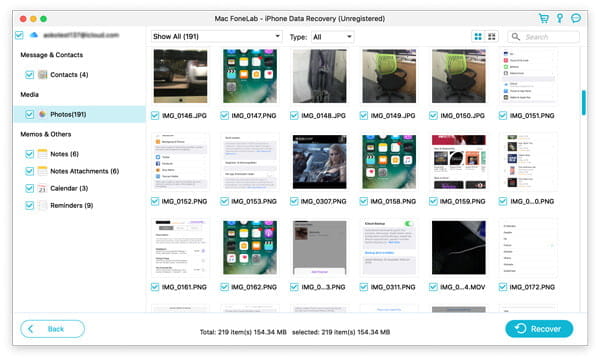Image resolution: width=600 pixels, height=360 pixels.
Task: Click the search magnifier icon
Action: (x=516, y=37)
